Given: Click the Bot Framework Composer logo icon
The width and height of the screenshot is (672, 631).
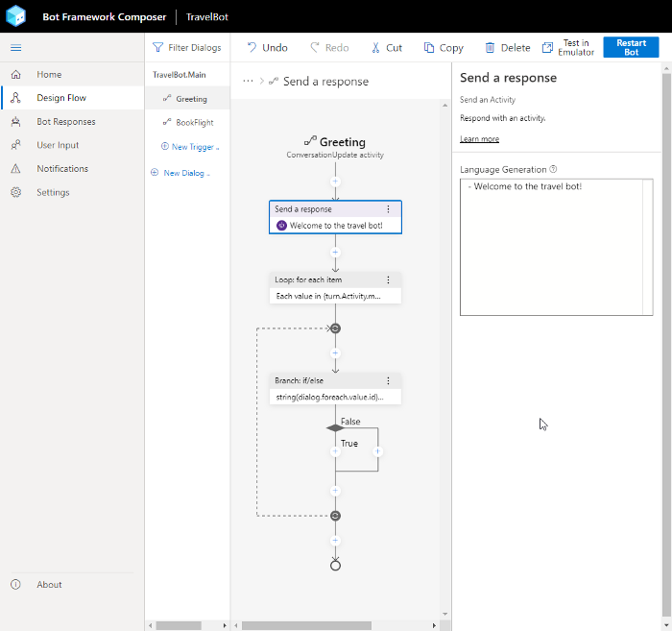Looking at the screenshot, I should [16, 16].
